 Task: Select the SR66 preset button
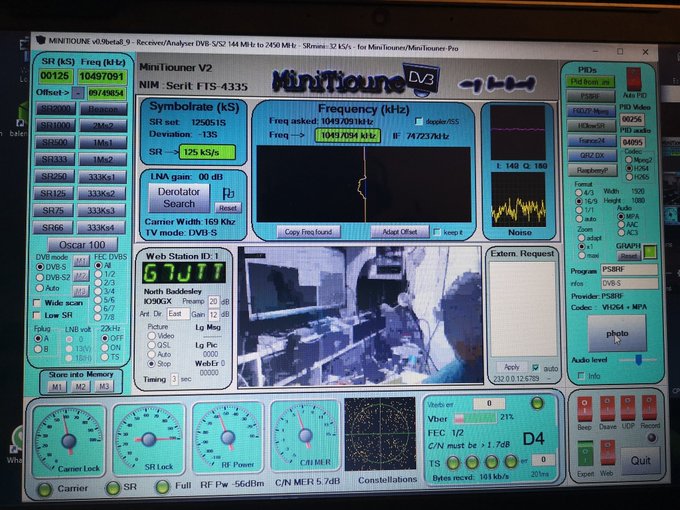(52, 228)
